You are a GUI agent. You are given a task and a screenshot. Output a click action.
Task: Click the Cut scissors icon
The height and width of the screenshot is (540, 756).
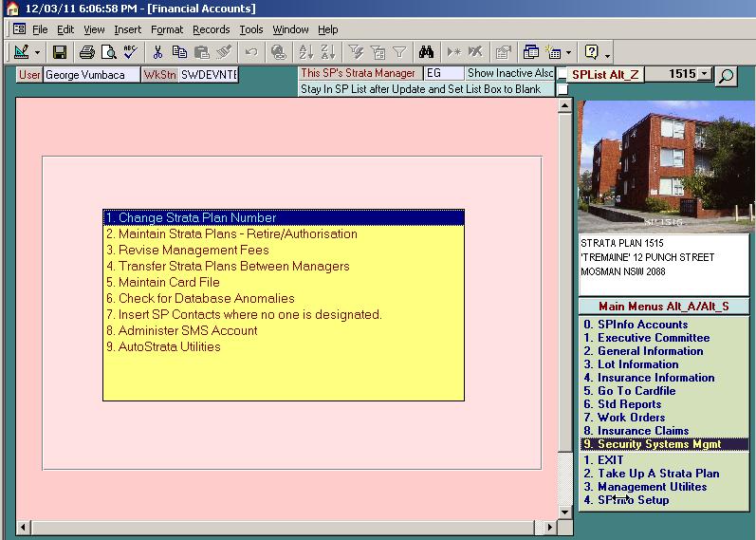coord(157,52)
